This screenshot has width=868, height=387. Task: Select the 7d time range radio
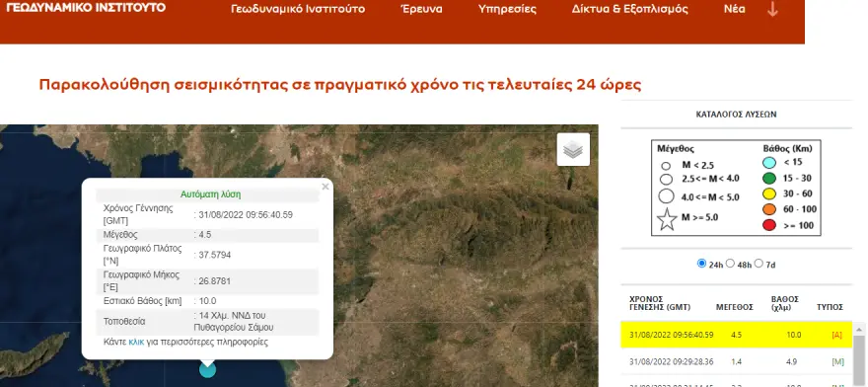[x=759, y=264]
